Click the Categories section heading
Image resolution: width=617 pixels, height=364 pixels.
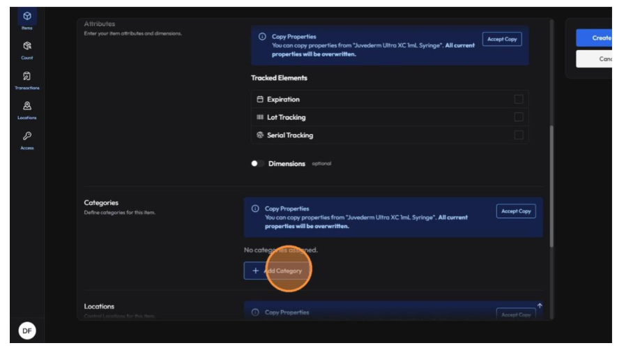tap(101, 203)
